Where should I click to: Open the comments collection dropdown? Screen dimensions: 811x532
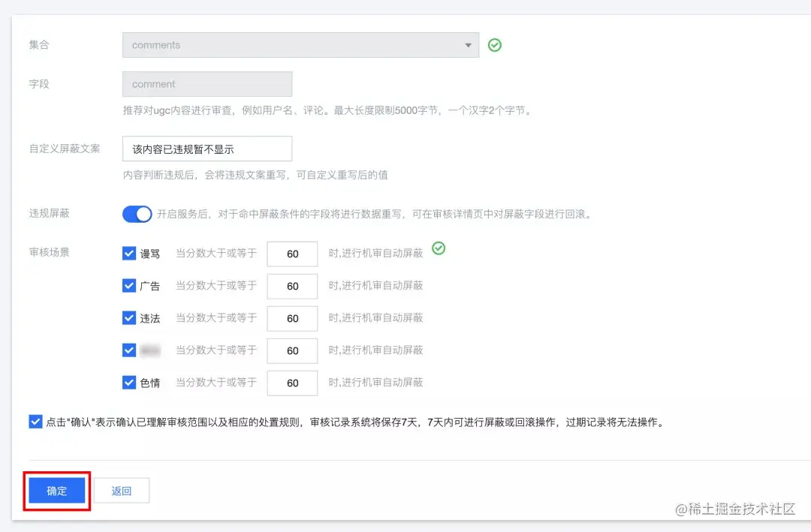(300, 45)
